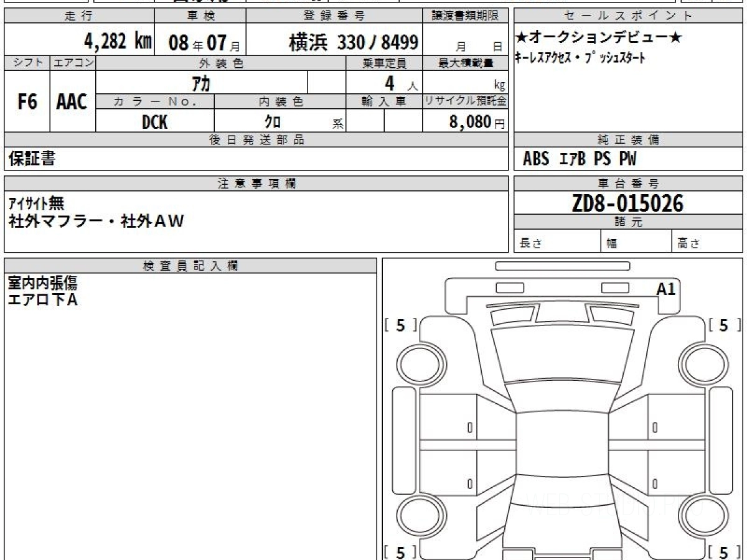Click the mileage value 4,282 km

coord(118,42)
